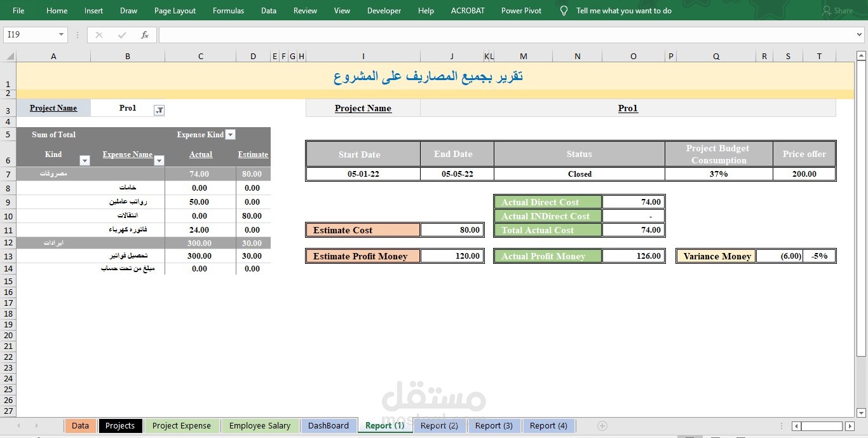Open the Power Pivot menu
Viewport: 868px width, 438px height.
tap(521, 10)
